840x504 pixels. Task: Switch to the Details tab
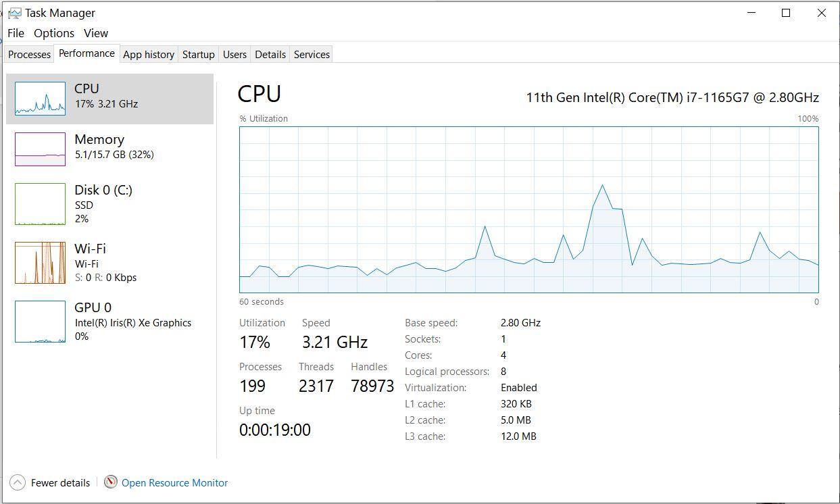(270, 55)
